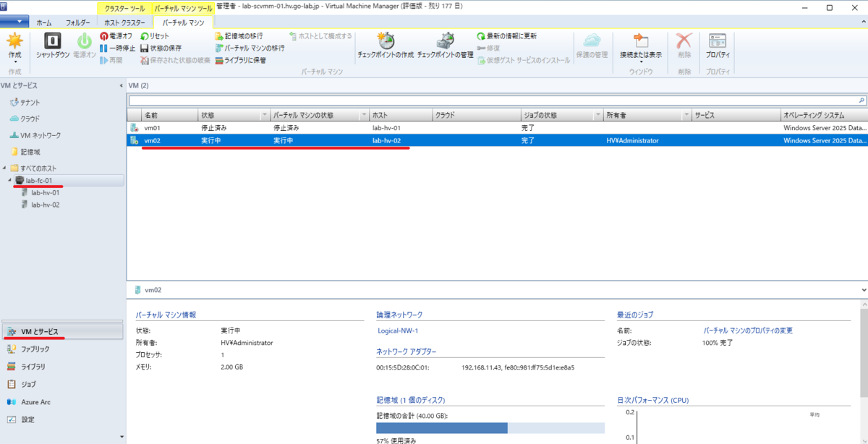Switch to the フォルダー ribbon tab

(78, 22)
